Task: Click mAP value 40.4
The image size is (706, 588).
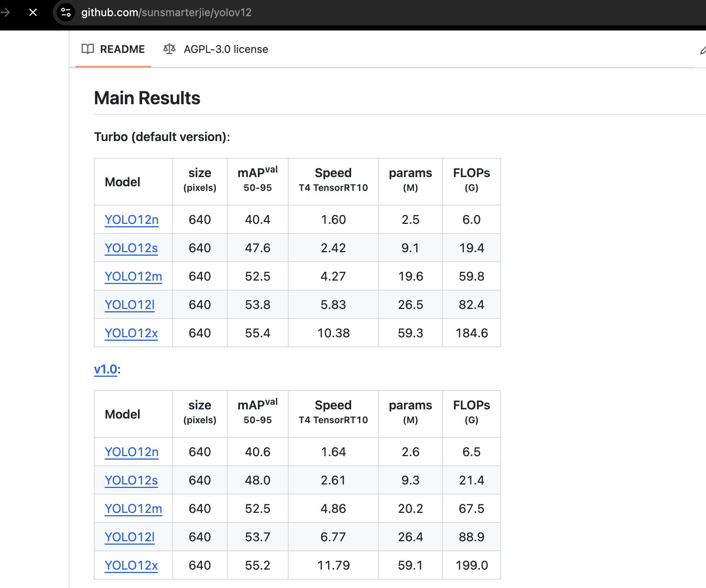Action: (x=258, y=220)
